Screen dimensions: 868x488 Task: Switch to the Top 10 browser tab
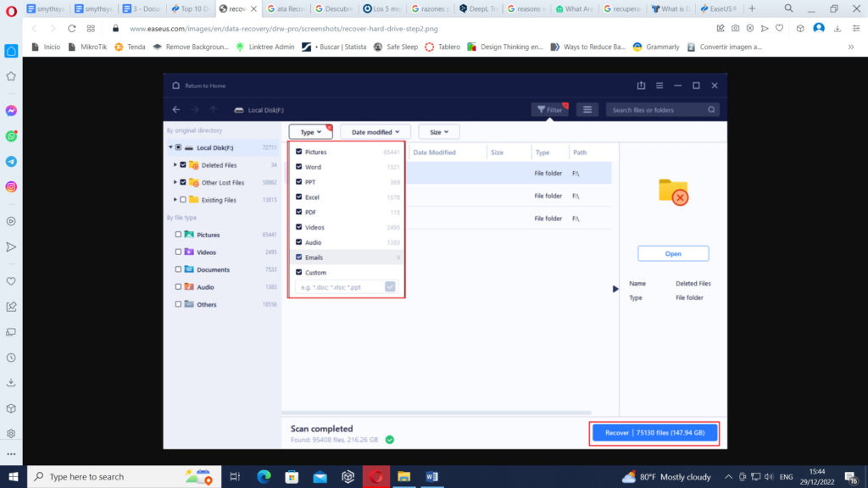coord(191,8)
